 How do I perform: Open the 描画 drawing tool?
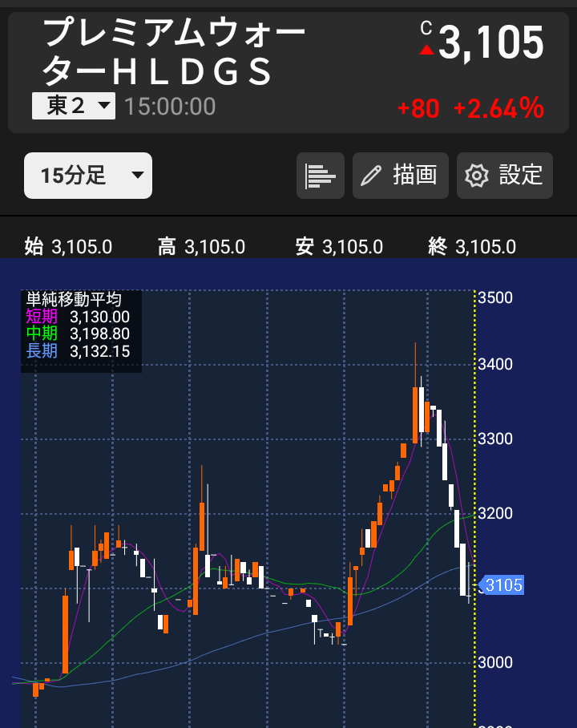tap(401, 176)
